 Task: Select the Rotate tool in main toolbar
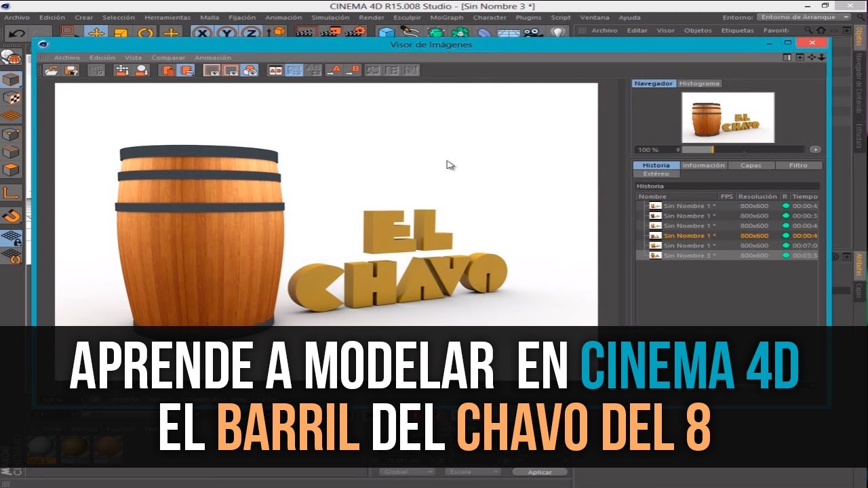145,32
